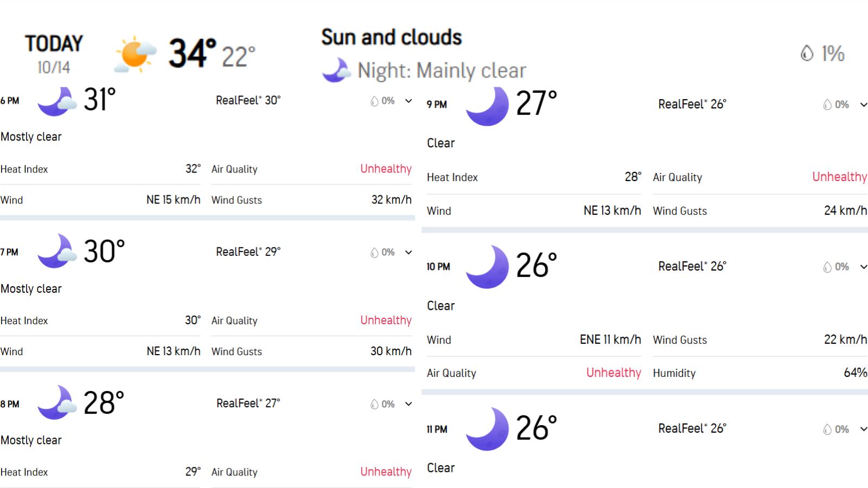Collapse the 10 PM forecast chevron

[x=864, y=267]
